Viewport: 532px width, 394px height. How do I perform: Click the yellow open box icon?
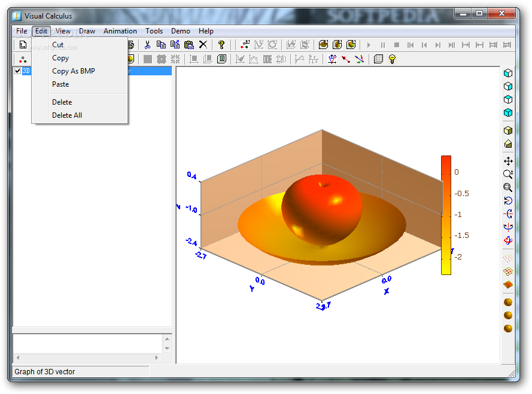tap(508, 143)
